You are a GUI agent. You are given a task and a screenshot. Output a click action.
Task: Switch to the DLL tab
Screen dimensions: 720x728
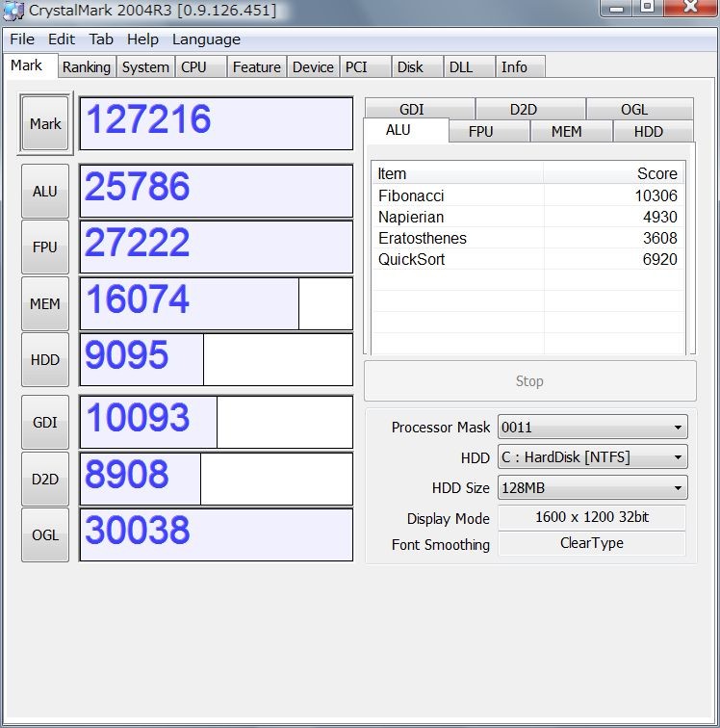469,67
